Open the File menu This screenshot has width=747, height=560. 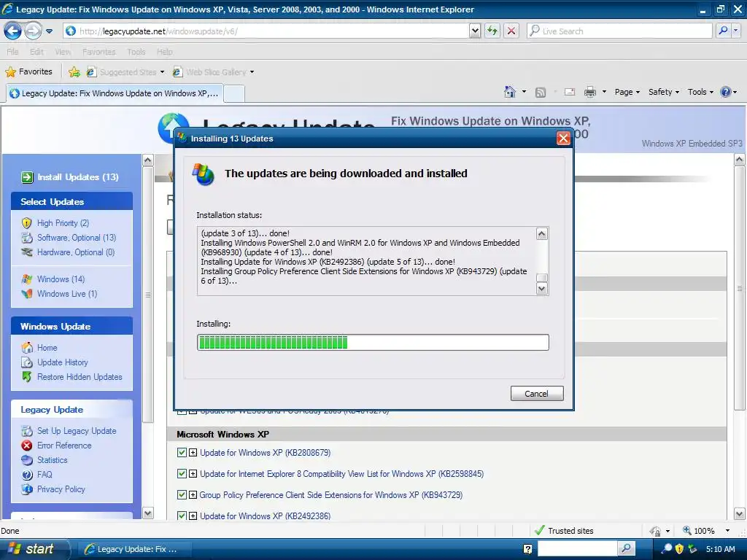(12, 52)
